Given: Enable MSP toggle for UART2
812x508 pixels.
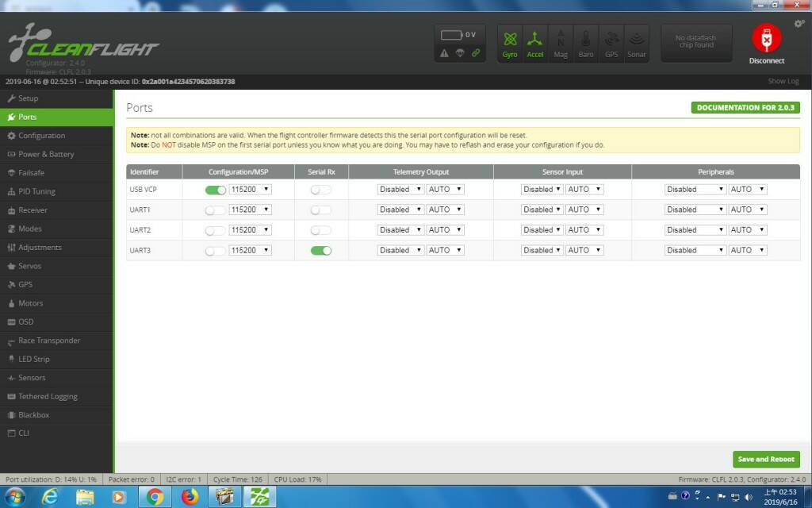Looking at the screenshot, I should pos(216,230).
